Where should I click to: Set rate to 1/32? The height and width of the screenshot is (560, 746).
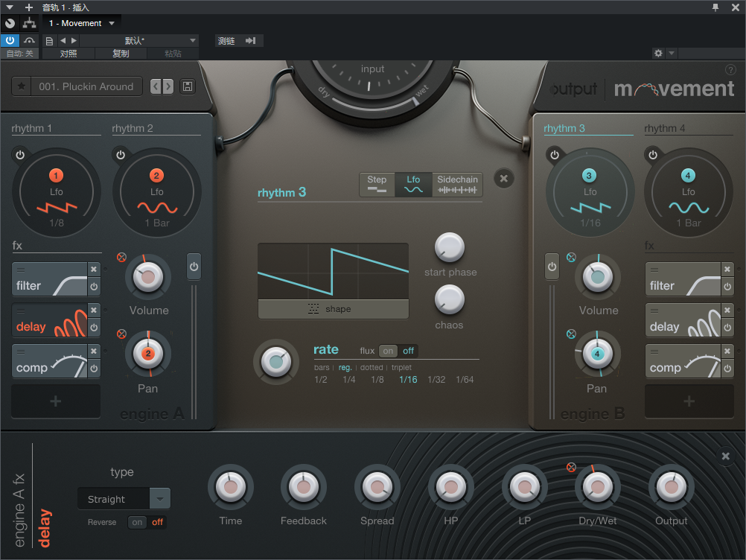click(x=436, y=380)
